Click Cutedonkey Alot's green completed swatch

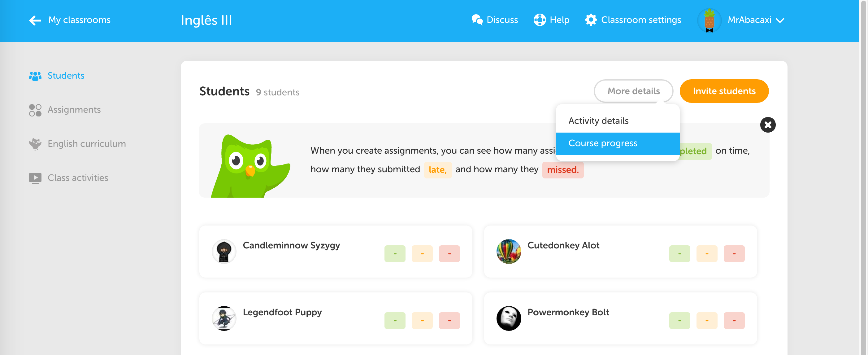(x=679, y=253)
